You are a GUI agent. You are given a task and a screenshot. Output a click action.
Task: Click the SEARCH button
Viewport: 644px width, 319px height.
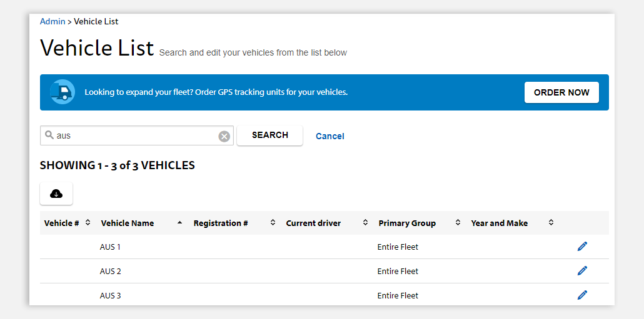point(270,135)
